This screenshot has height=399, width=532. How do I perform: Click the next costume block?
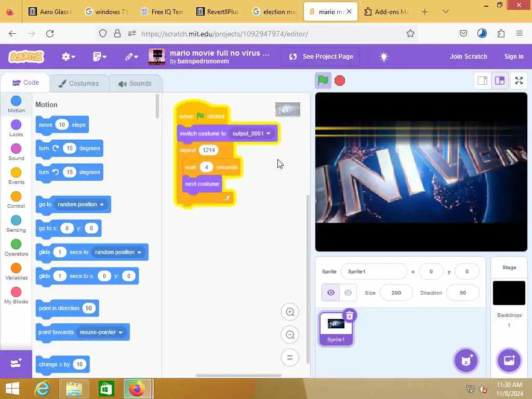click(x=202, y=184)
